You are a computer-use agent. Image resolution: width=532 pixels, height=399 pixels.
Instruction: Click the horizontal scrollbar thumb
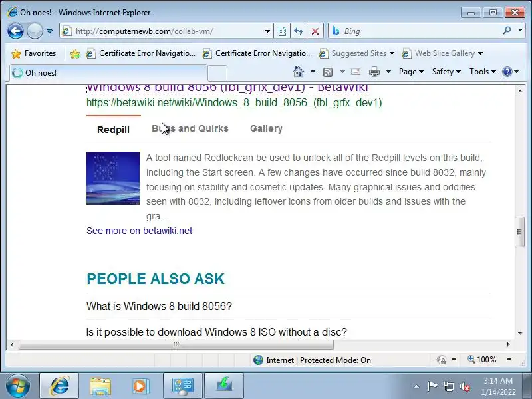coord(176,344)
